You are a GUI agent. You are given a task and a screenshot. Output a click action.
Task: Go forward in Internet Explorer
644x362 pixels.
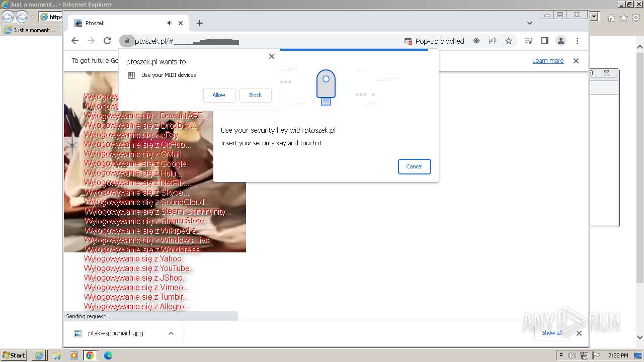[x=22, y=17]
